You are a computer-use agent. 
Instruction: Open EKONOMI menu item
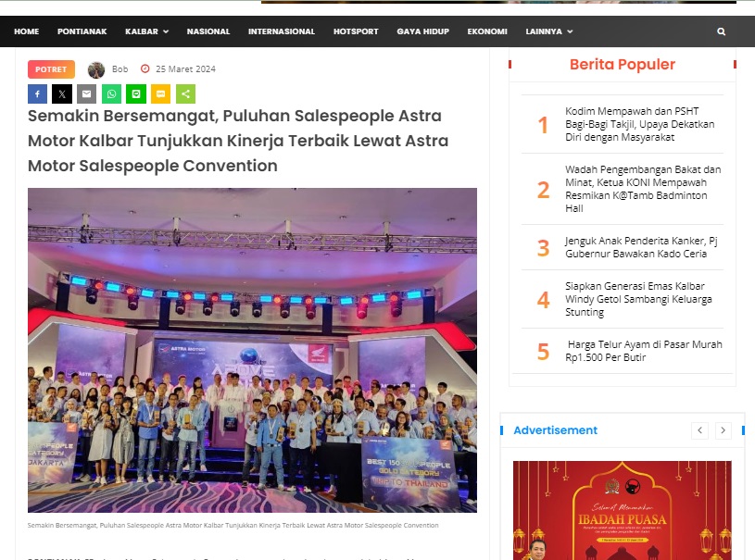tap(487, 31)
